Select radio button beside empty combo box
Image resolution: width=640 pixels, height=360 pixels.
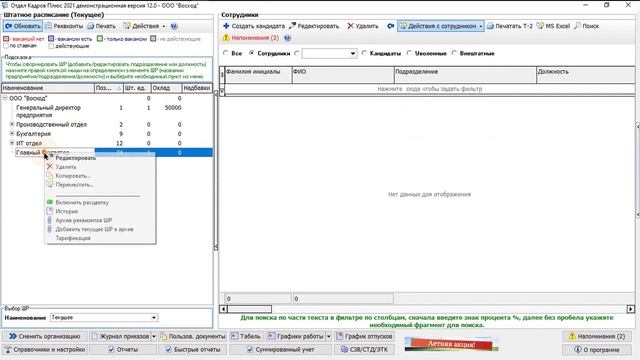[x=297, y=53]
